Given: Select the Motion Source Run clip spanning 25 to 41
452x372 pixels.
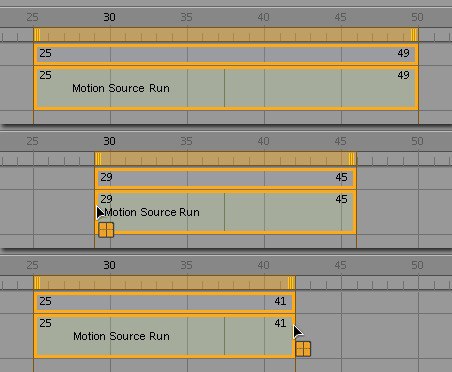Looking at the screenshot, I should tap(164, 336).
